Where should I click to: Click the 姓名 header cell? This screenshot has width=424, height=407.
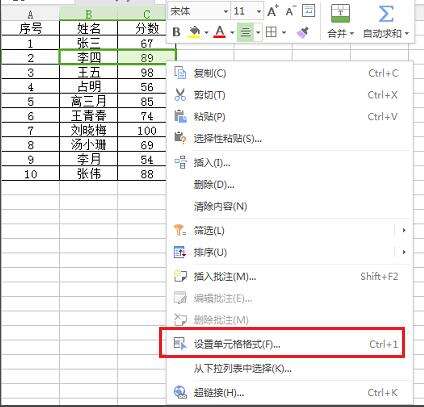click(x=89, y=28)
